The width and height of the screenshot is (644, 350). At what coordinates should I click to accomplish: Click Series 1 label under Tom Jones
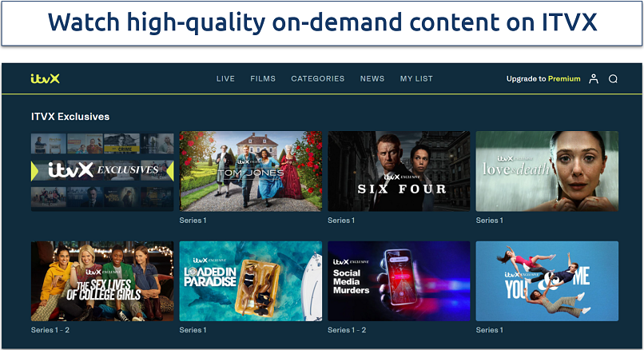[x=193, y=220]
